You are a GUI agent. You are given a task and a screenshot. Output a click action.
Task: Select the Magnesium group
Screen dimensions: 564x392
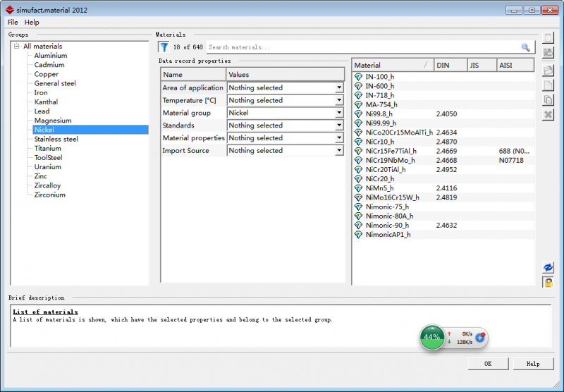[53, 121]
